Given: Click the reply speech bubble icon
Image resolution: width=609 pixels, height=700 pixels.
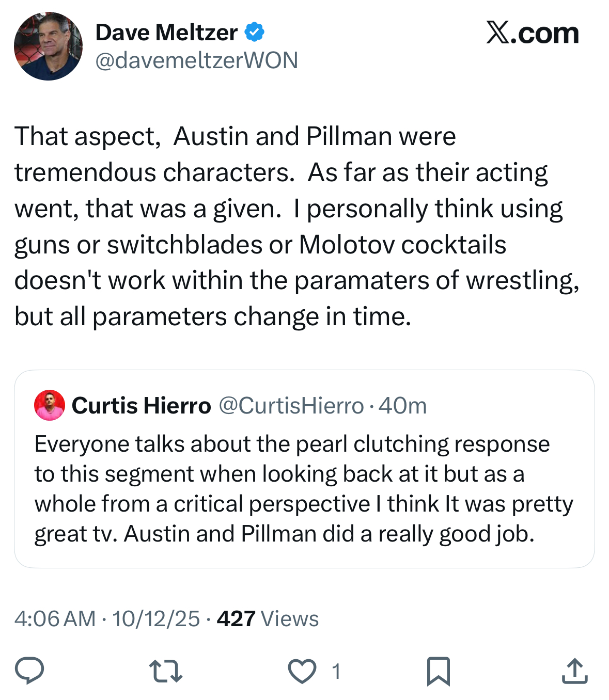Looking at the screenshot, I should tap(29, 671).
